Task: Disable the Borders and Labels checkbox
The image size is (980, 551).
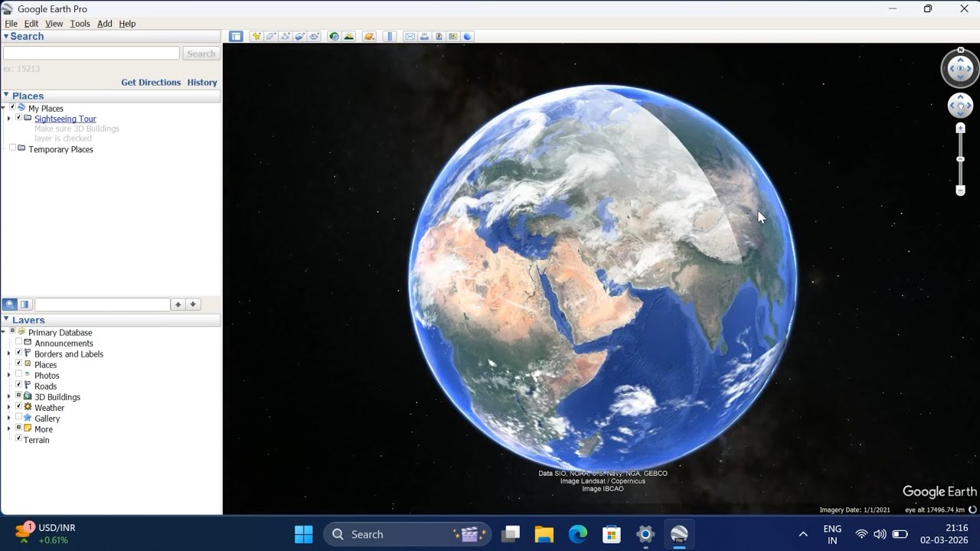Action: [19, 354]
